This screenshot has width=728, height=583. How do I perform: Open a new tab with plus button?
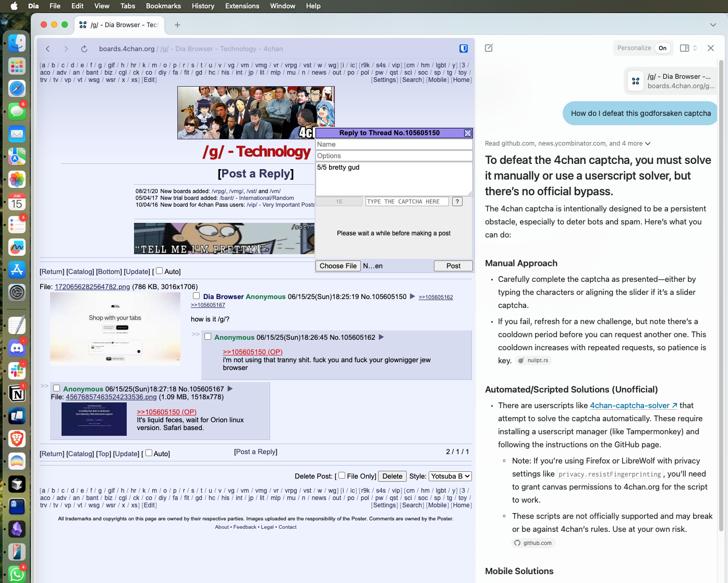coord(177,25)
